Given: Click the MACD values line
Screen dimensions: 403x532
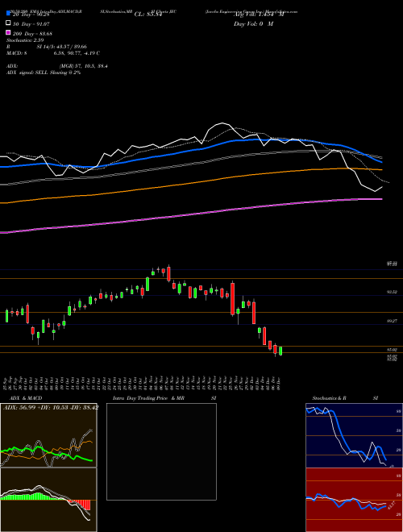Looking at the screenshot, I should pos(53,53).
